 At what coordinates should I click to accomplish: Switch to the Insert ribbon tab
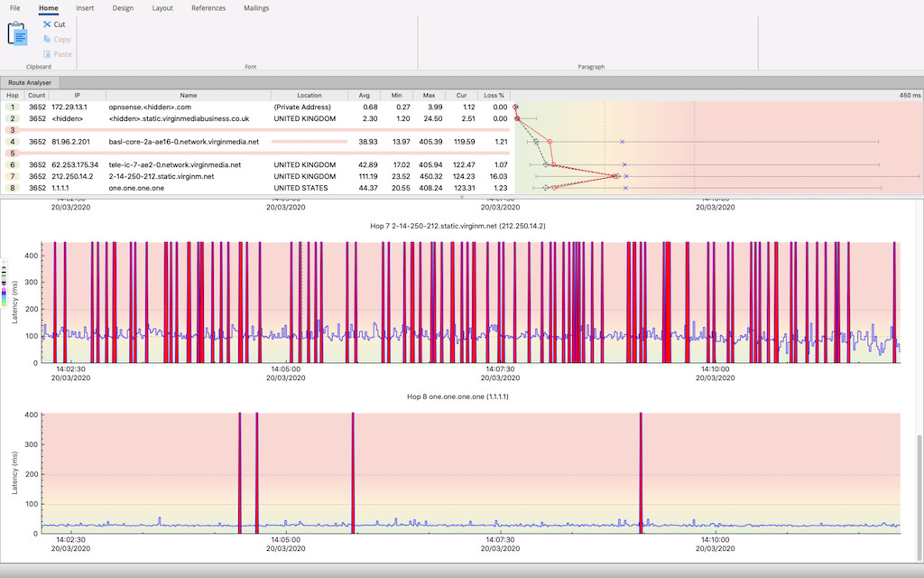pos(85,8)
